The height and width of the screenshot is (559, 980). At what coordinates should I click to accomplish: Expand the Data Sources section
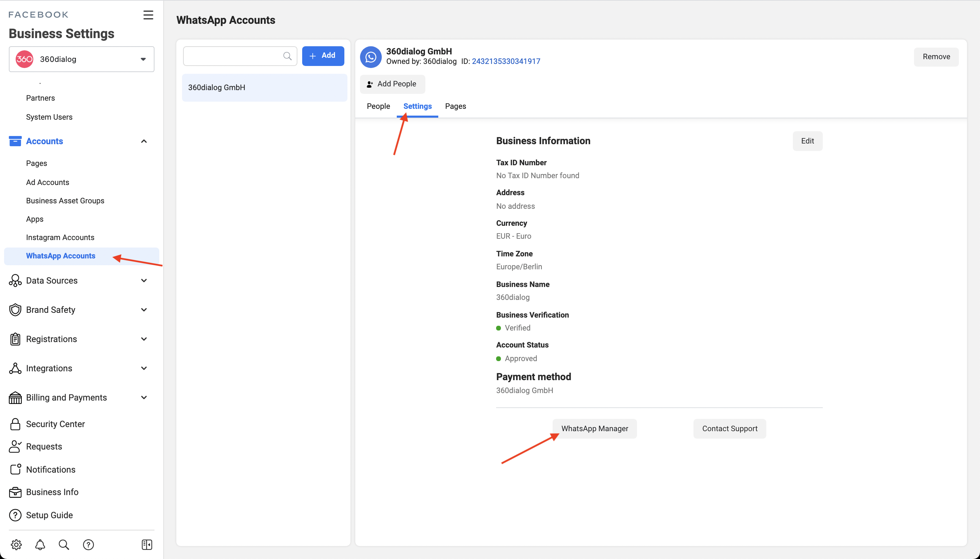point(144,281)
